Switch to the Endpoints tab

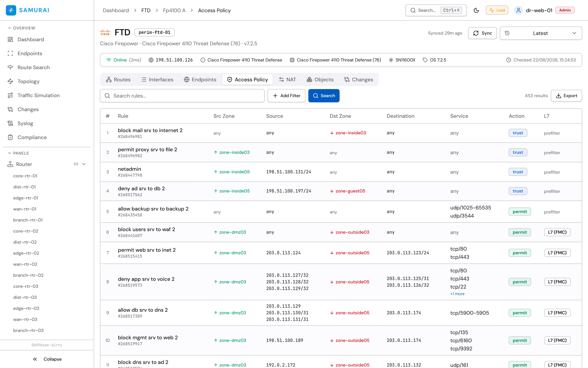[x=200, y=80]
